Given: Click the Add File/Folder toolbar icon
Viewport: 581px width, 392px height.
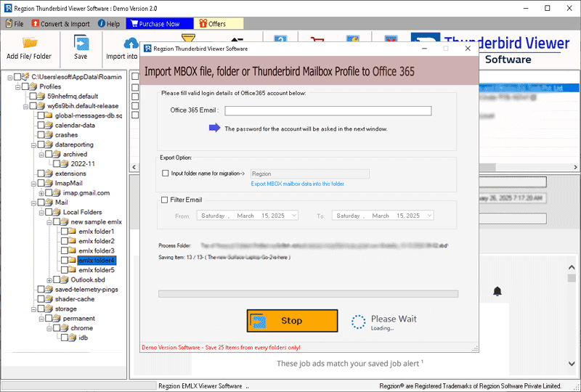Looking at the screenshot, I should [x=29, y=43].
